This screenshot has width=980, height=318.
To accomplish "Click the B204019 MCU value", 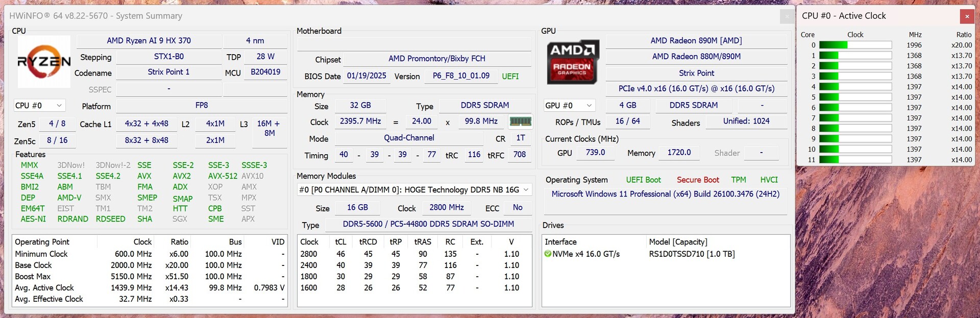I will pyautogui.click(x=265, y=72).
